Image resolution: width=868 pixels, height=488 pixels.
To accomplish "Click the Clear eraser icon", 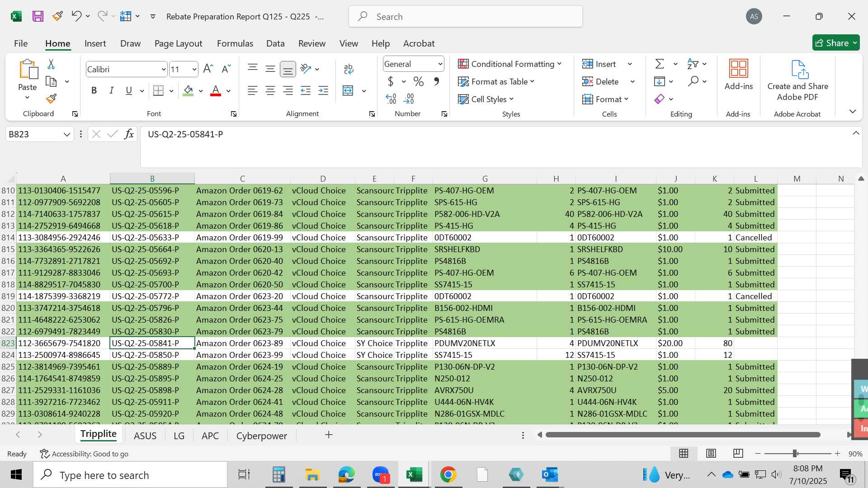I will coord(660,99).
